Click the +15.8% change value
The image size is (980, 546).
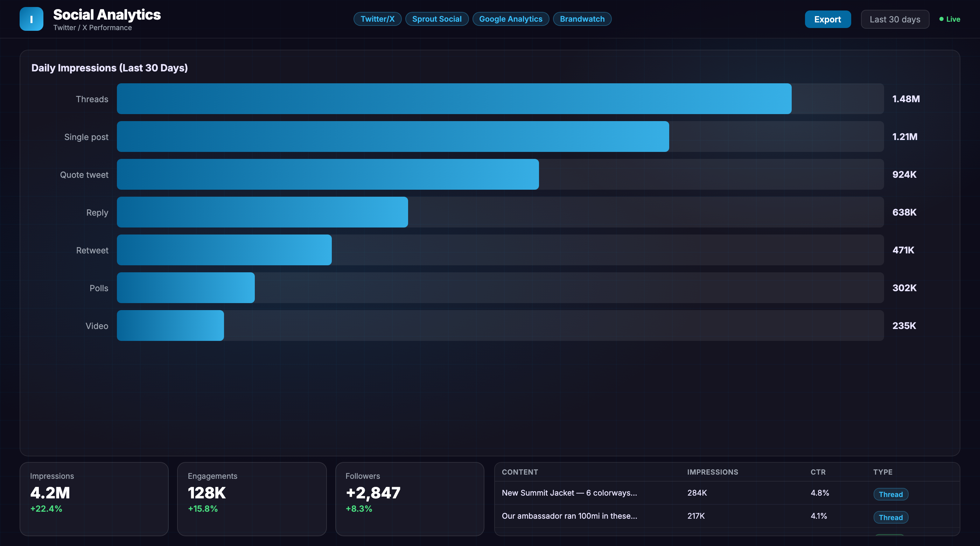click(203, 509)
